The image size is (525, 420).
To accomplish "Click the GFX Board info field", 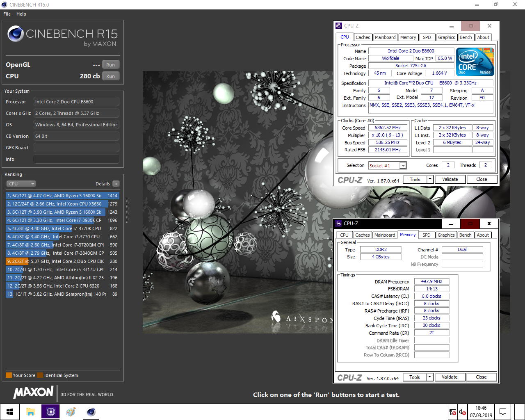I will tap(76, 148).
